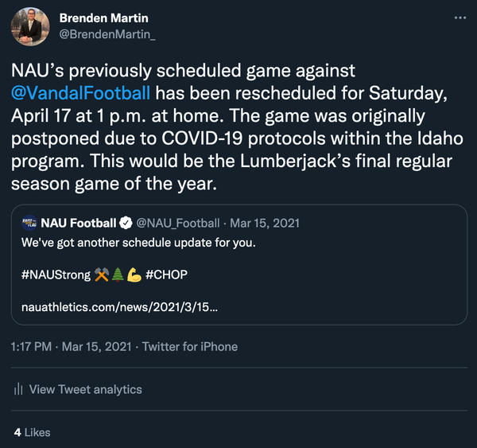477x448 pixels.
Task: Click the verified badge next to NAU Football
Action: (x=126, y=222)
